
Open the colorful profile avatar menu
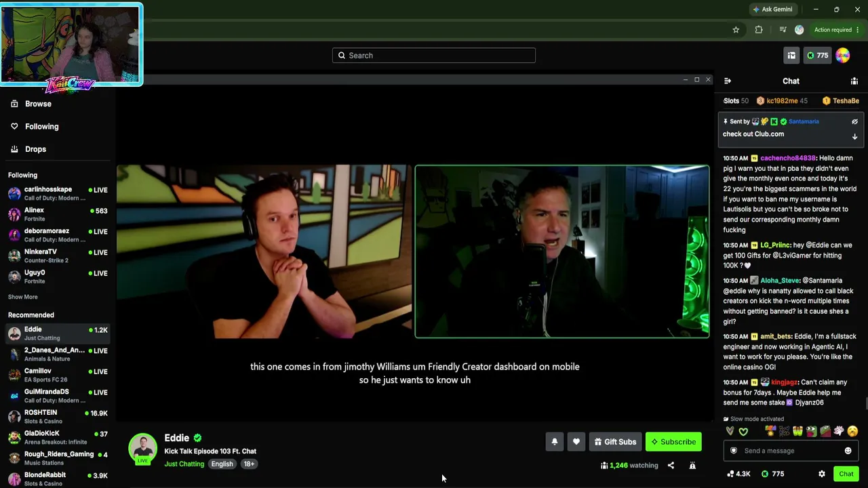tap(843, 56)
